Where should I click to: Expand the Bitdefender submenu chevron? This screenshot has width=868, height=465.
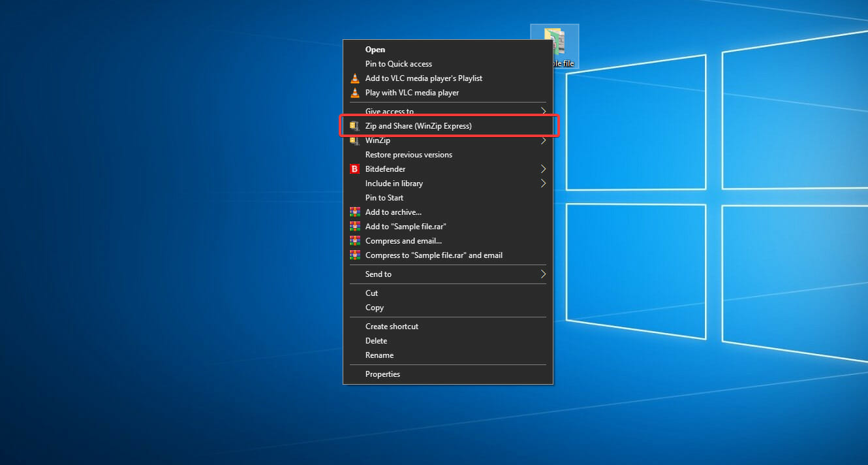pyautogui.click(x=543, y=168)
